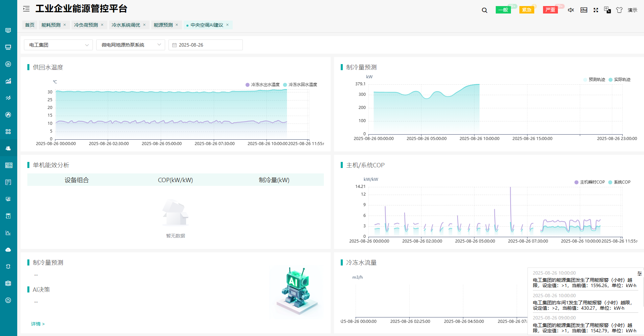
Task: Open the monitor screen icon in the sidebar
Action: [8, 47]
